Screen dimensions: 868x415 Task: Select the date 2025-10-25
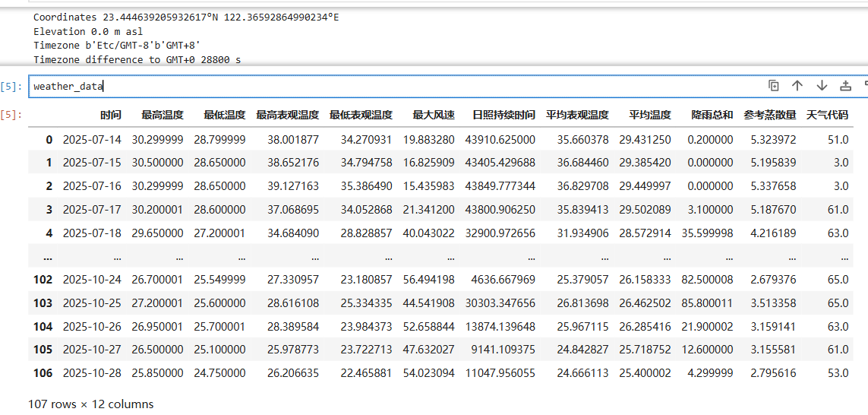92,303
